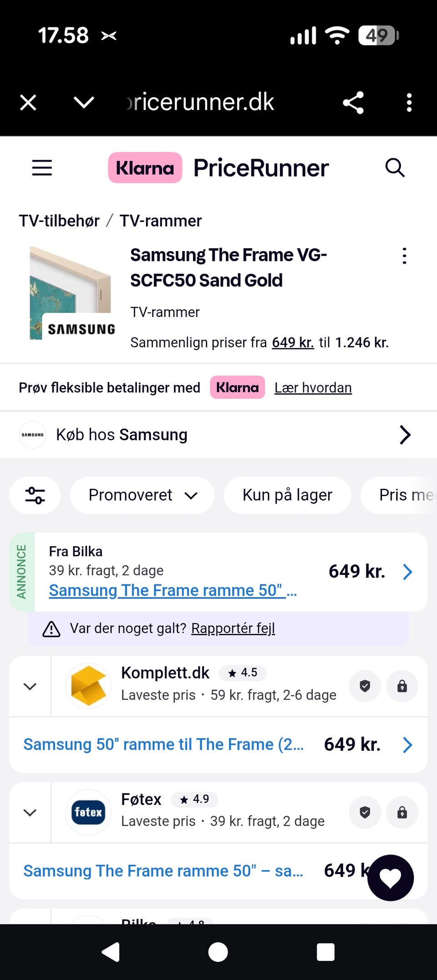Tap the Føtex lock icon
The image size is (437, 980).
402,812
